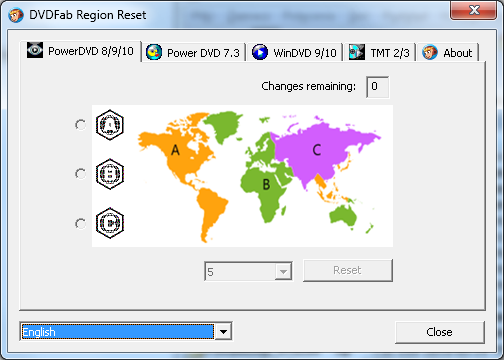Click the Region C hexagon icon

pyautogui.click(x=110, y=223)
